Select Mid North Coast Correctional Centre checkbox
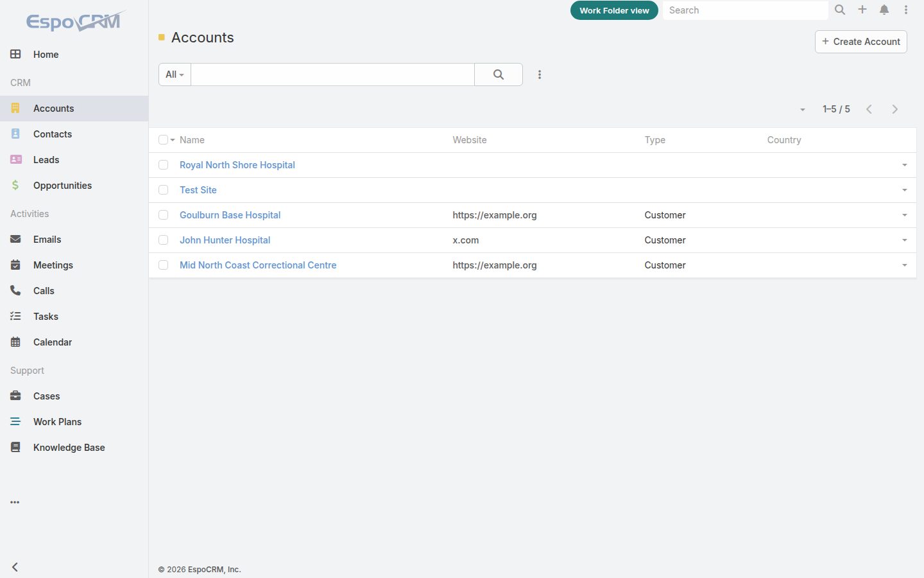924x578 pixels. (163, 265)
